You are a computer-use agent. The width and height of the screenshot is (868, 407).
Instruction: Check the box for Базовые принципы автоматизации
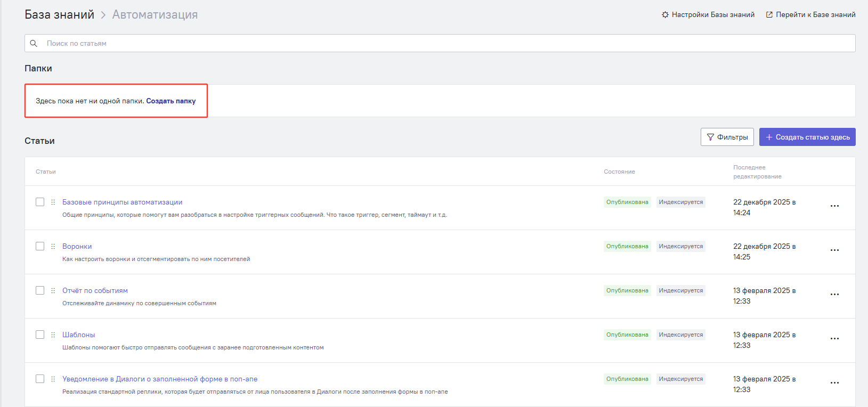click(x=40, y=202)
